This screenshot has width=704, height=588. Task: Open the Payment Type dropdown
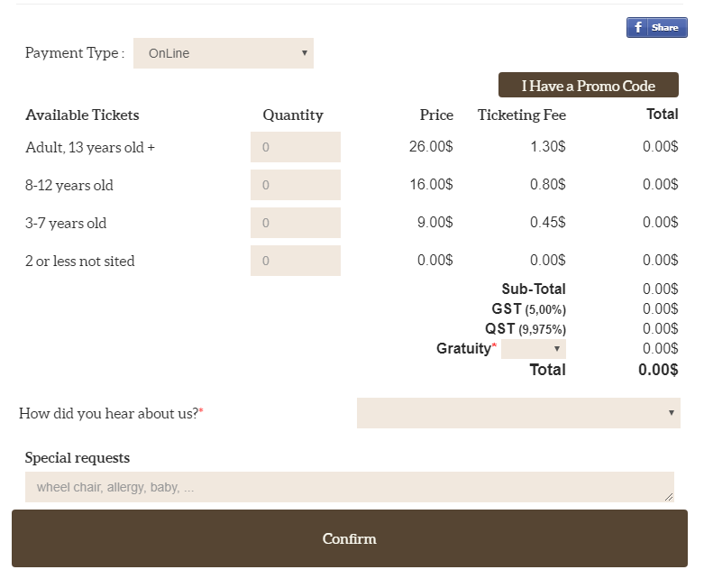223,53
